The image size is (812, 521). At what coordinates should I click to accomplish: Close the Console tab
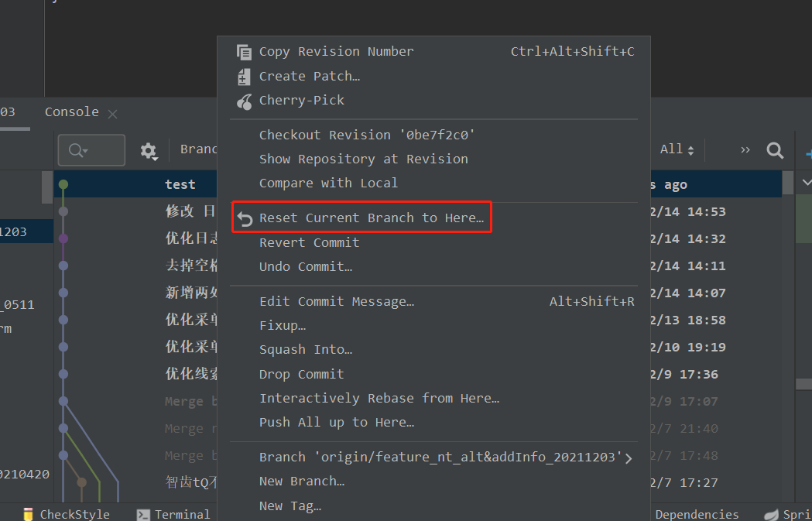pos(112,114)
